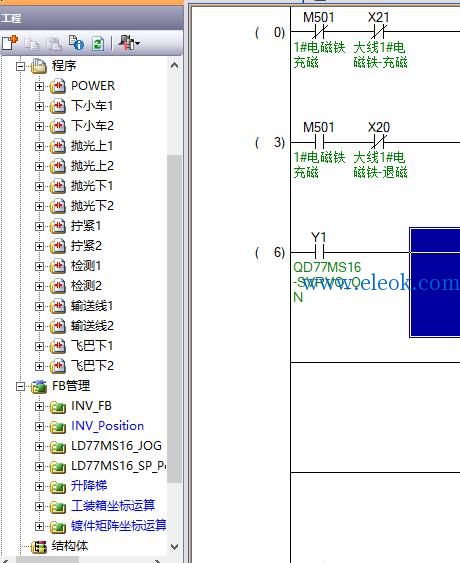
Task: Click the 飞巴下1 program icon
Action: (x=57, y=346)
